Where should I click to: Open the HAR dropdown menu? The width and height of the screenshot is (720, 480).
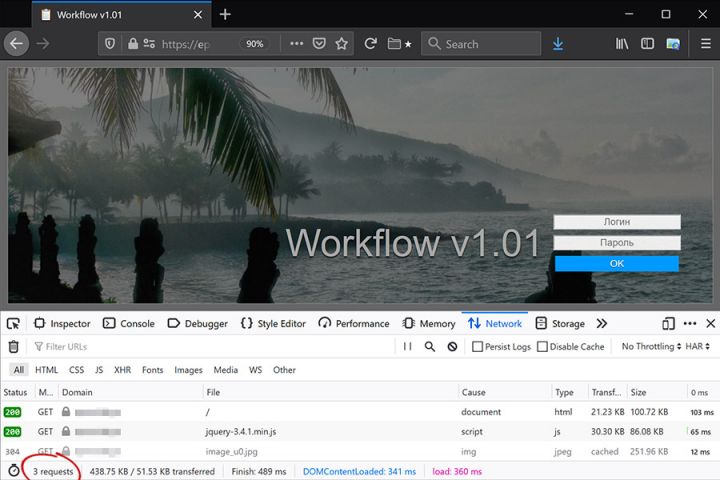[698, 347]
